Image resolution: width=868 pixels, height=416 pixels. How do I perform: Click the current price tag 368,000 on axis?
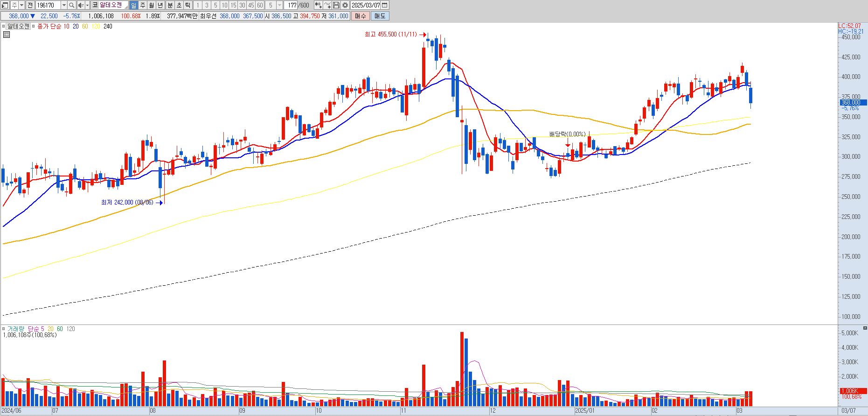[x=853, y=102]
